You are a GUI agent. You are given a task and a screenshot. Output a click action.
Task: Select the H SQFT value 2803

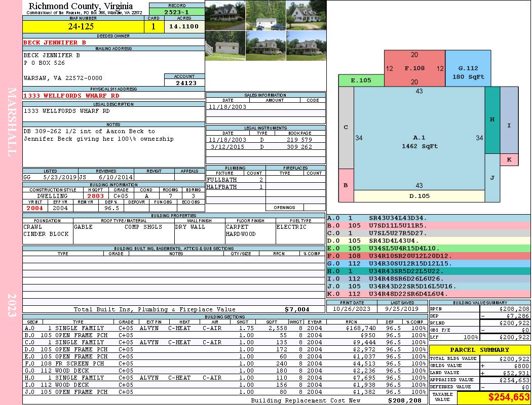point(95,196)
